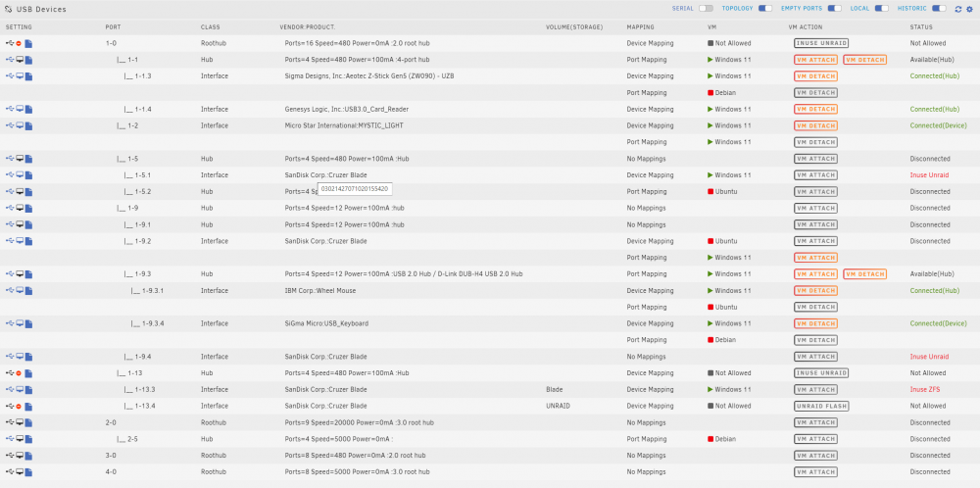Click the UNRAID volume label
The width and height of the screenshot is (980, 488).
pyautogui.click(x=558, y=406)
